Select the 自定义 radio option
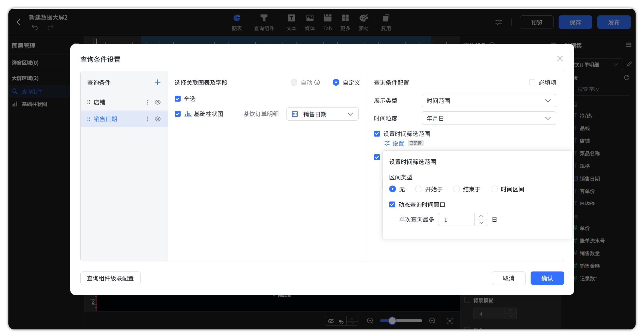The height and width of the screenshot is (335, 644). click(336, 82)
